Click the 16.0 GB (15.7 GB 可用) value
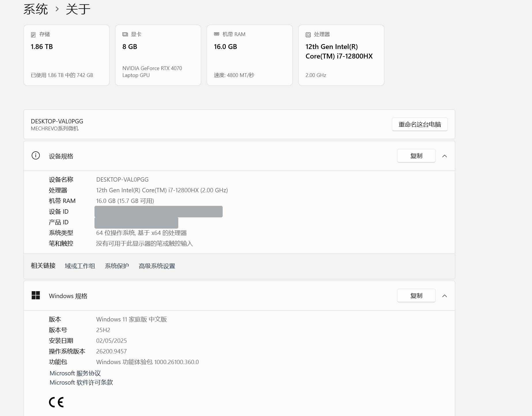 coord(125,201)
